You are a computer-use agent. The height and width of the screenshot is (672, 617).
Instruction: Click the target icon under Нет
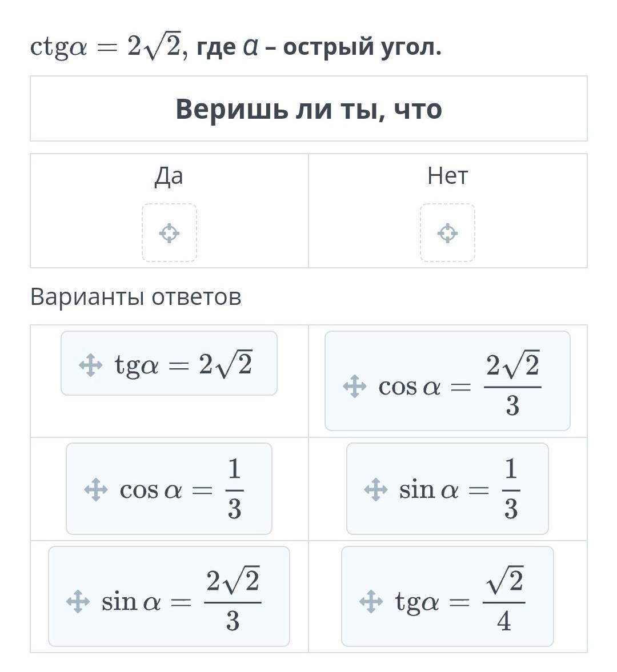(x=447, y=233)
